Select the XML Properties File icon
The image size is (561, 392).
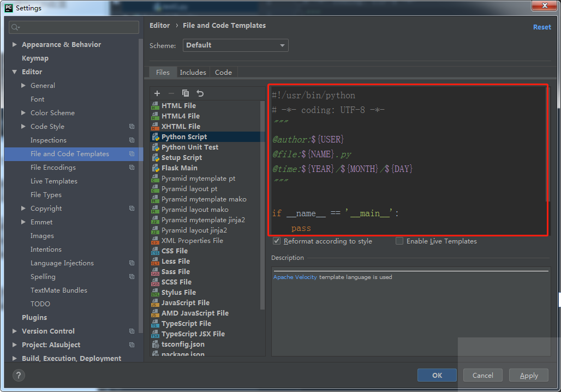point(155,241)
